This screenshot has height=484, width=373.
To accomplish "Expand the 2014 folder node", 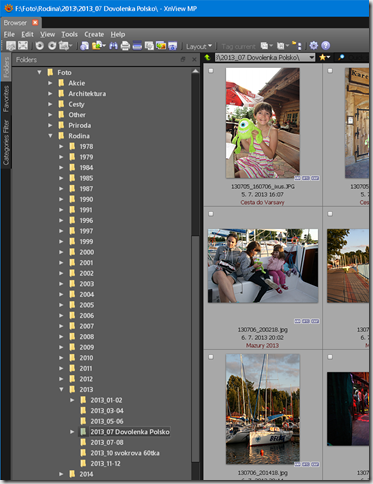I will tap(61, 474).
